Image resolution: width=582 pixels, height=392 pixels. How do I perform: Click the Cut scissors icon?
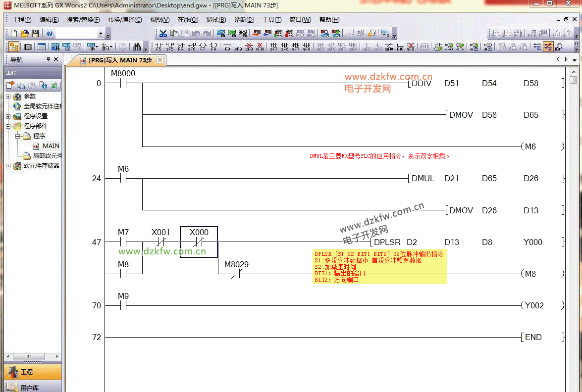click(163, 34)
